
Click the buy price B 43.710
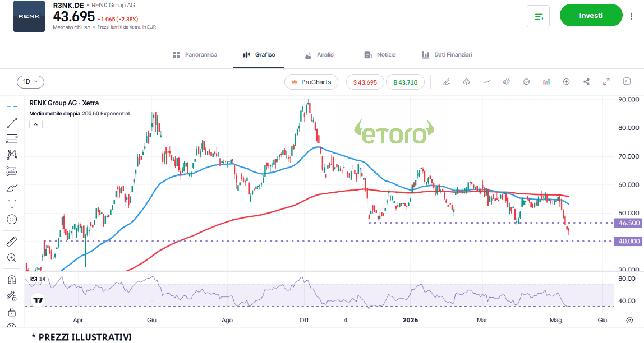406,82
